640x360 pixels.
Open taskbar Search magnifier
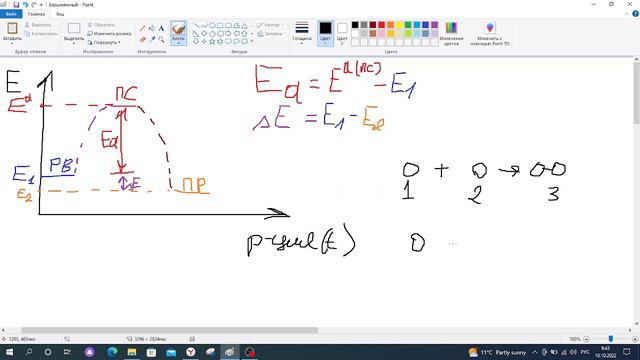tap(29, 352)
